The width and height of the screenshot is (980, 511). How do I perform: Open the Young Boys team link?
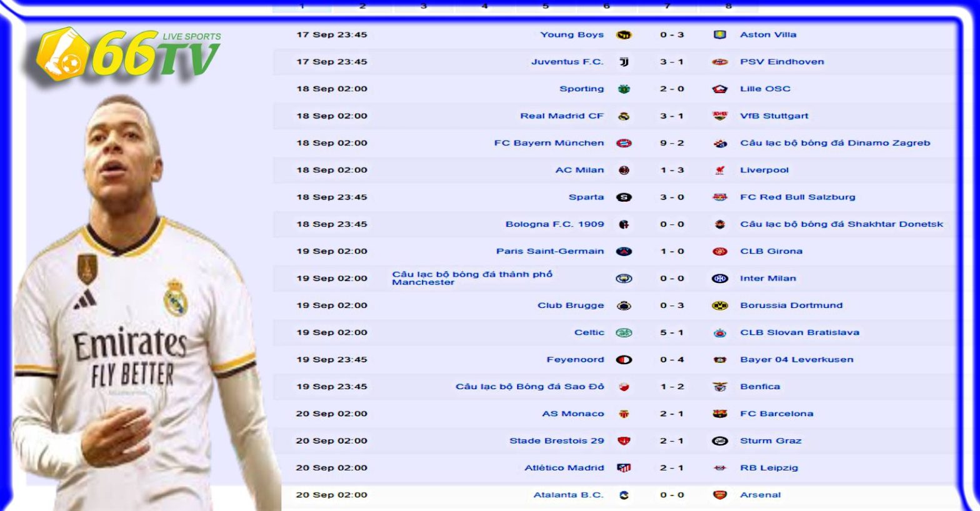point(572,35)
